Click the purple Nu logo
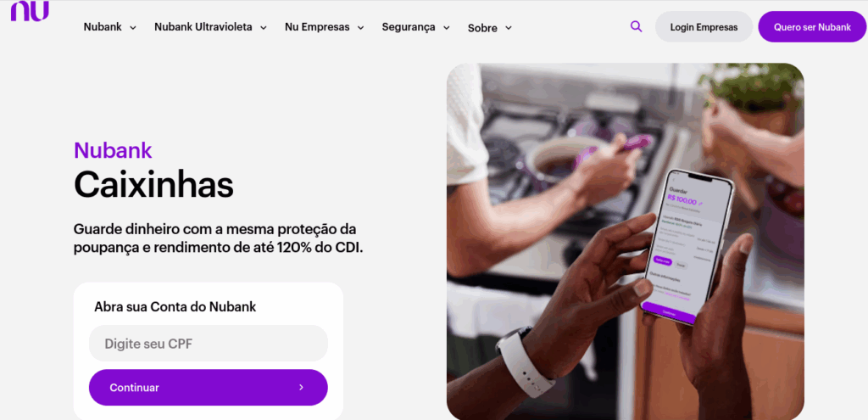This screenshot has height=420, width=868. [30, 10]
